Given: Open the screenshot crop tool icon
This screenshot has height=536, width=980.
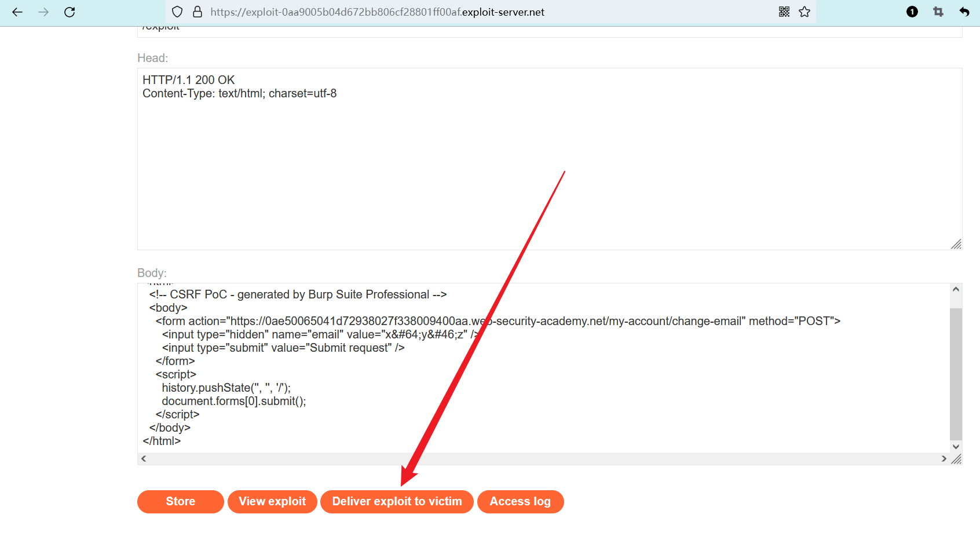Looking at the screenshot, I should click(x=938, y=12).
